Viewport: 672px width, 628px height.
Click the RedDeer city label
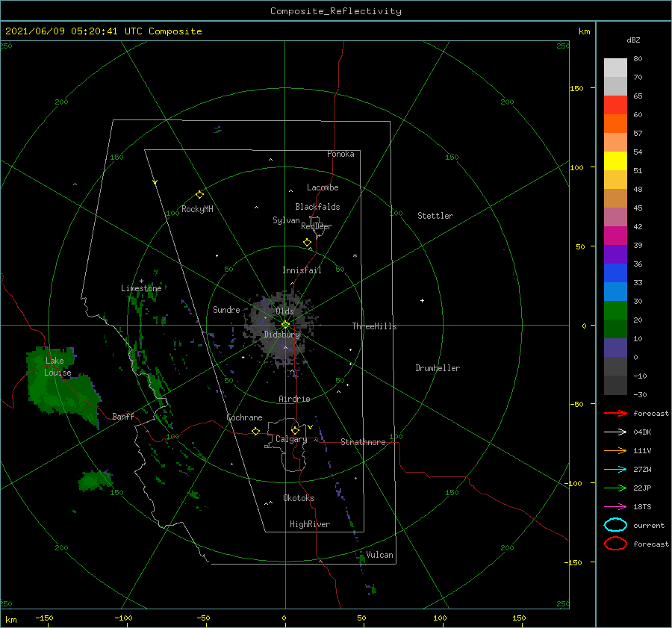tap(317, 226)
